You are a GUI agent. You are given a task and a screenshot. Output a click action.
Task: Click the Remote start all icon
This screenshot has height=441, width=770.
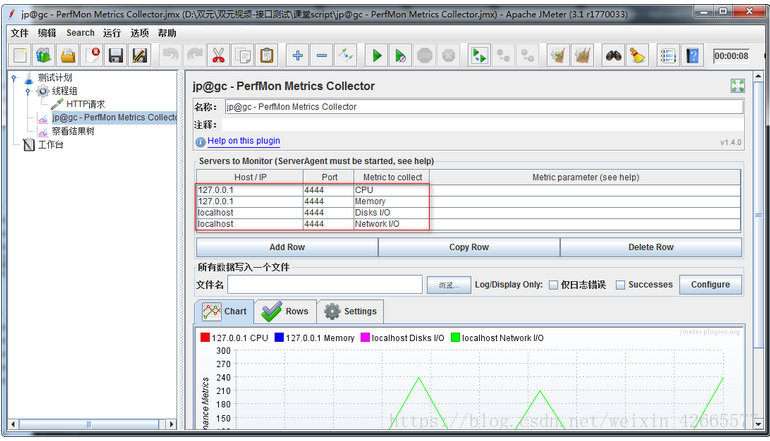[x=479, y=55]
